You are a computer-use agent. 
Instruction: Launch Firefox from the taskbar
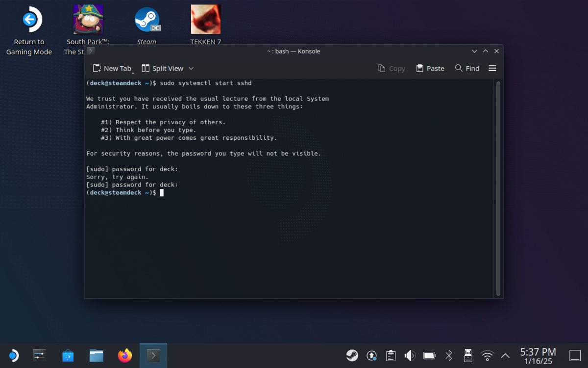[125, 355]
